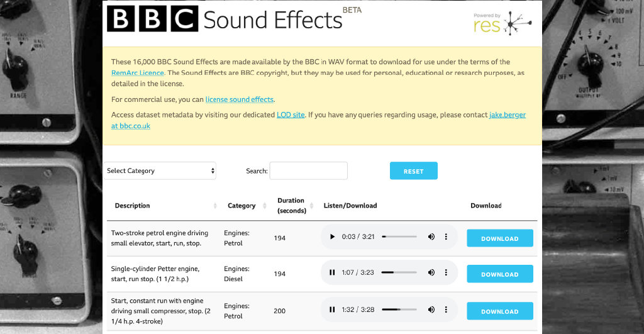Open the Select Category dropdown
This screenshot has height=334, width=644.
tap(160, 170)
